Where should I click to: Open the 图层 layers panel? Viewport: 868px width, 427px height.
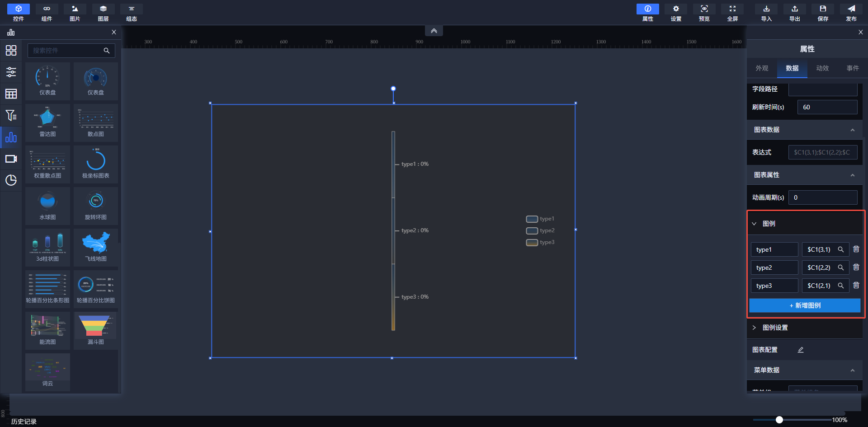tap(103, 9)
